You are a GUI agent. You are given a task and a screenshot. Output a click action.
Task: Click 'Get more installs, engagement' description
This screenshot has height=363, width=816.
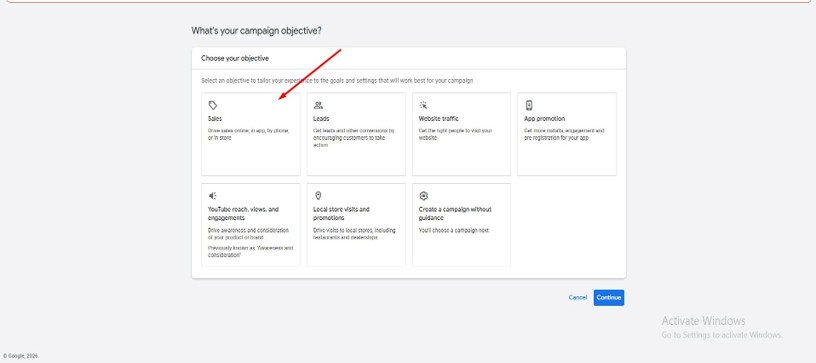pos(564,135)
